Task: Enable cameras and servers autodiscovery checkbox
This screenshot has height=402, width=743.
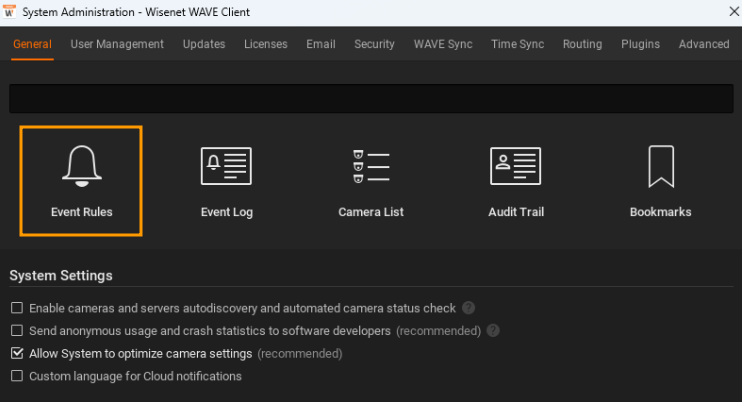Action: tap(16, 308)
